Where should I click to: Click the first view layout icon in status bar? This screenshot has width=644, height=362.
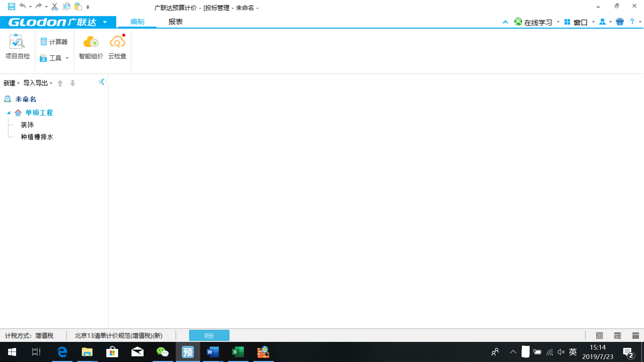599,336
